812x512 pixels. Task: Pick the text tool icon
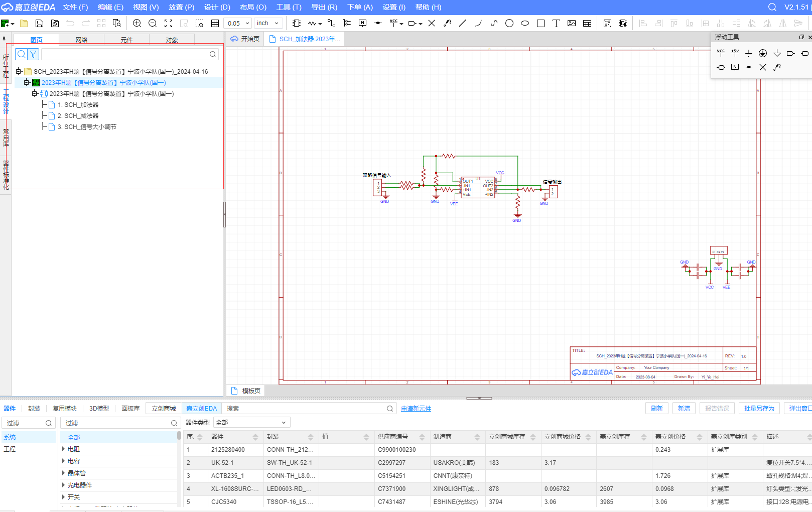coord(556,23)
